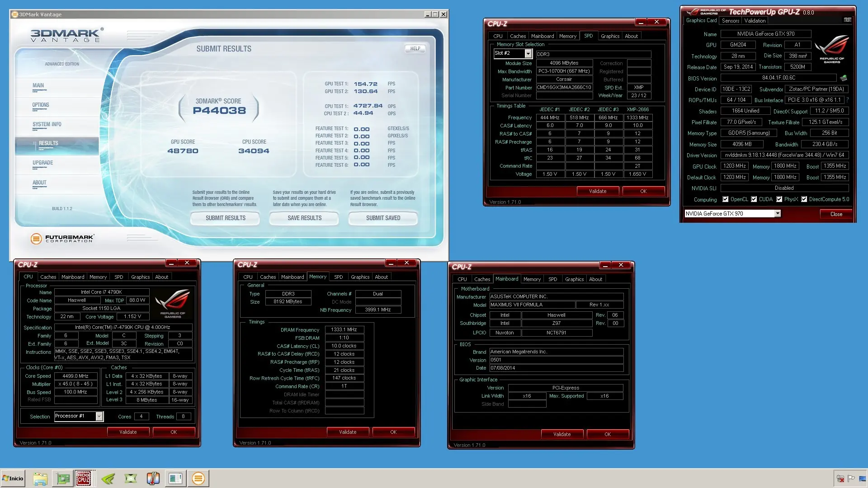Click Specification Intel Core i7-4790K field
This screenshot has width=868, height=488.
coord(123,328)
